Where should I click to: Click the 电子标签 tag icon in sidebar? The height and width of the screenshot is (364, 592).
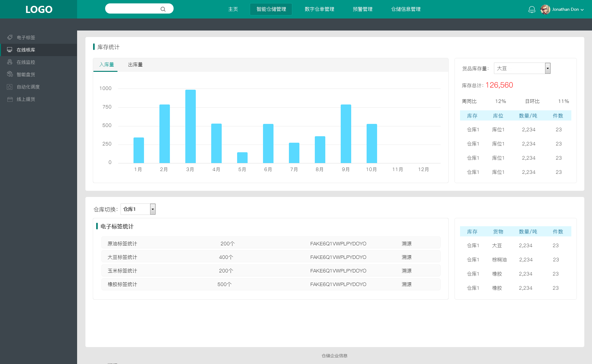pyautogui.click(x=10, y=37)
